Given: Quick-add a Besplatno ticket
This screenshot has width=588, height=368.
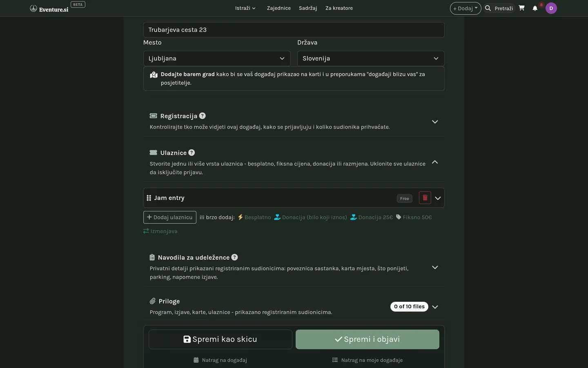Looking at the screenshot, I should pyautogui.click(x=254, y=217).
